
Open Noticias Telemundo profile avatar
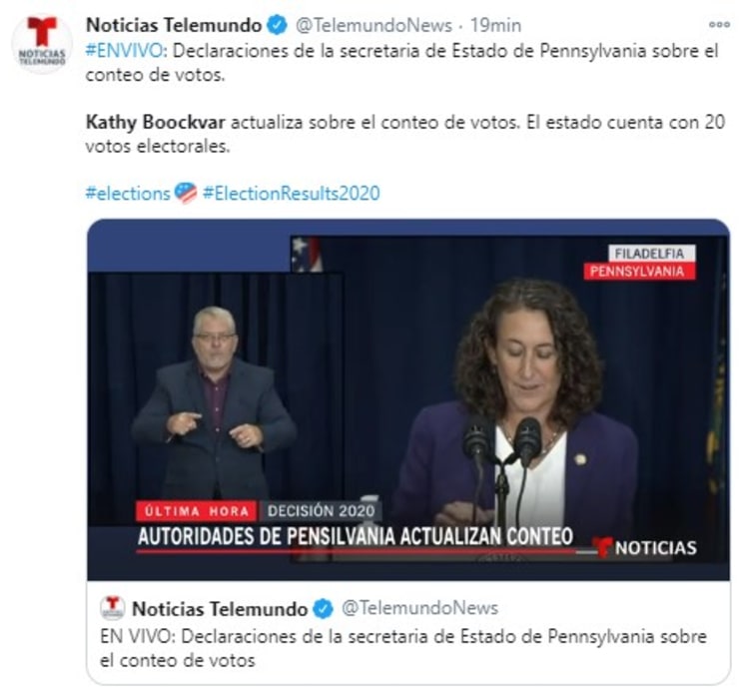pyautogui.click(x=42, y=43)
